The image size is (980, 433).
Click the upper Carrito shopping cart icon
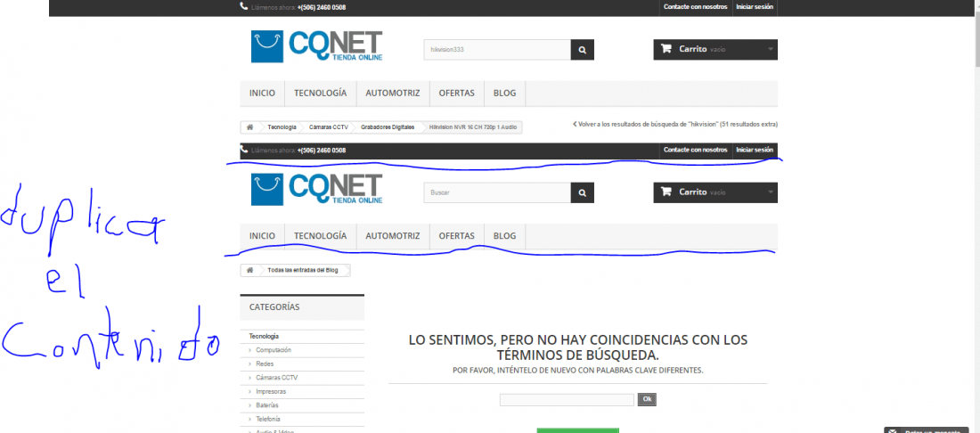coord(666,49)
